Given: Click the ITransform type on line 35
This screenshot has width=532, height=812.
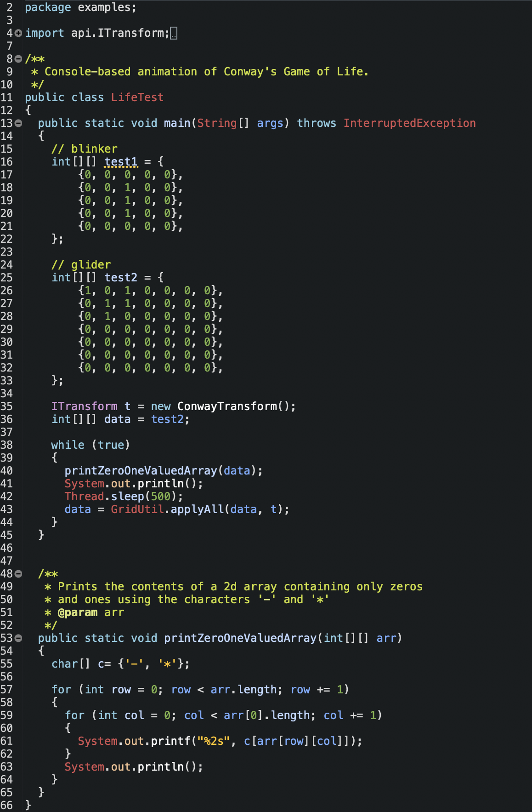Looking at the screenshot, I should (x=85, y=406).
